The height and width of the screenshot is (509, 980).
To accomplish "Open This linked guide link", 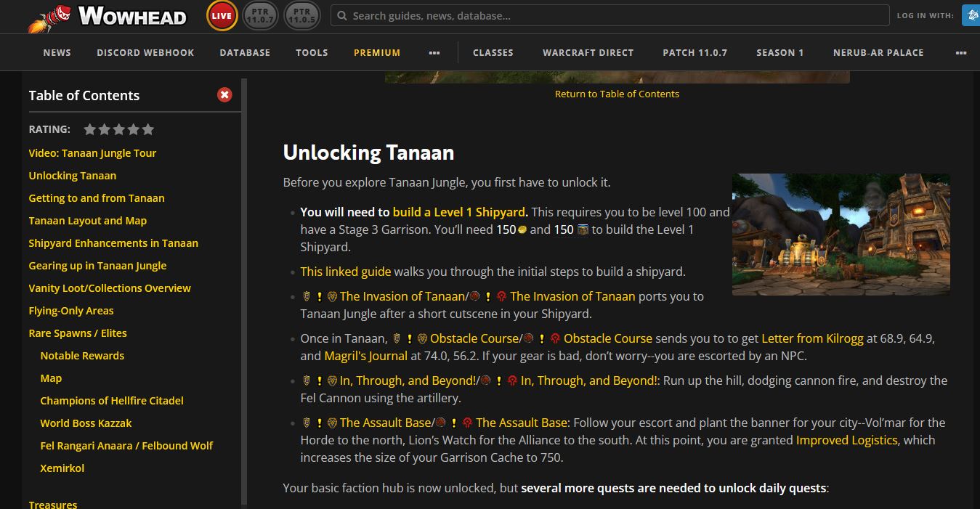I will click(346, 272).
